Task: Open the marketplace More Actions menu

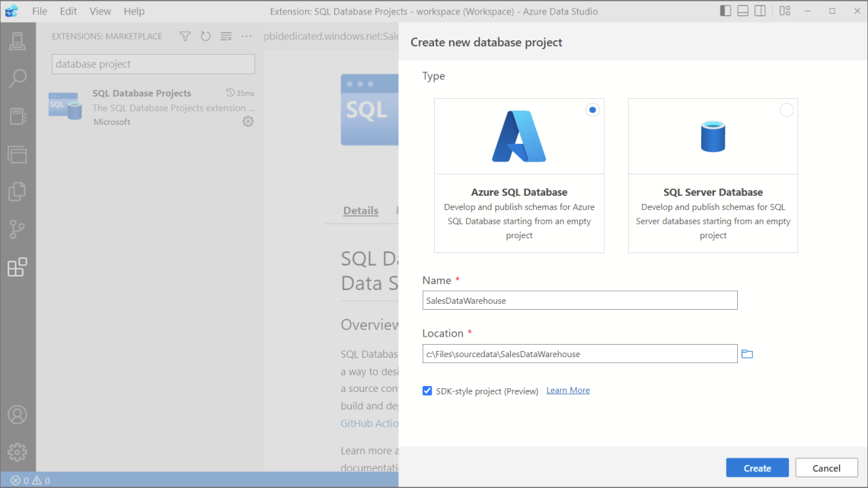Action: click(x=246, y=36)
